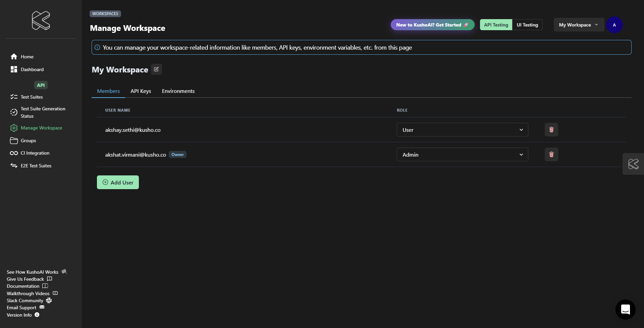The width and height of the screenshot is (644, 328).
Task: Open role dropdown for akshay.sethi@kusho.co
Action: point(463,130)
